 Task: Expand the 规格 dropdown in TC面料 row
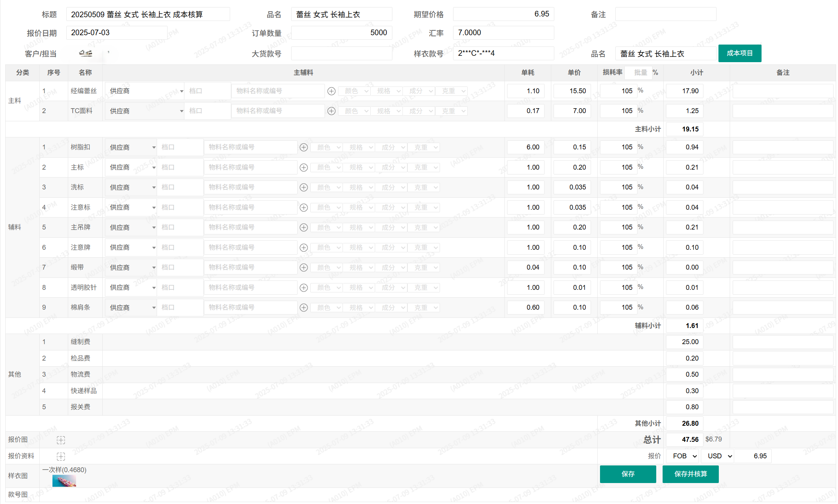[387, 111]
